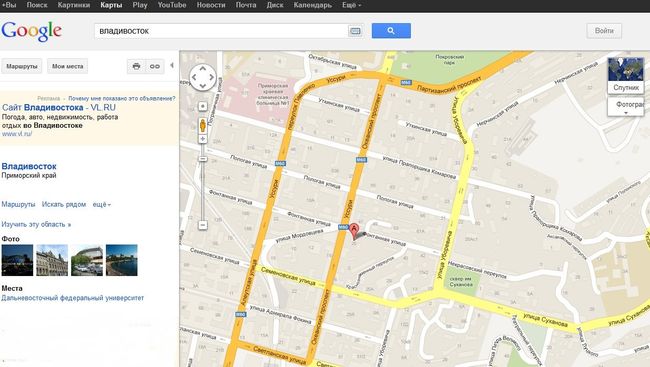The image size is (650, 367).
Task: Open the second photo thumbnail of historic building
Action: coord(52,260)
